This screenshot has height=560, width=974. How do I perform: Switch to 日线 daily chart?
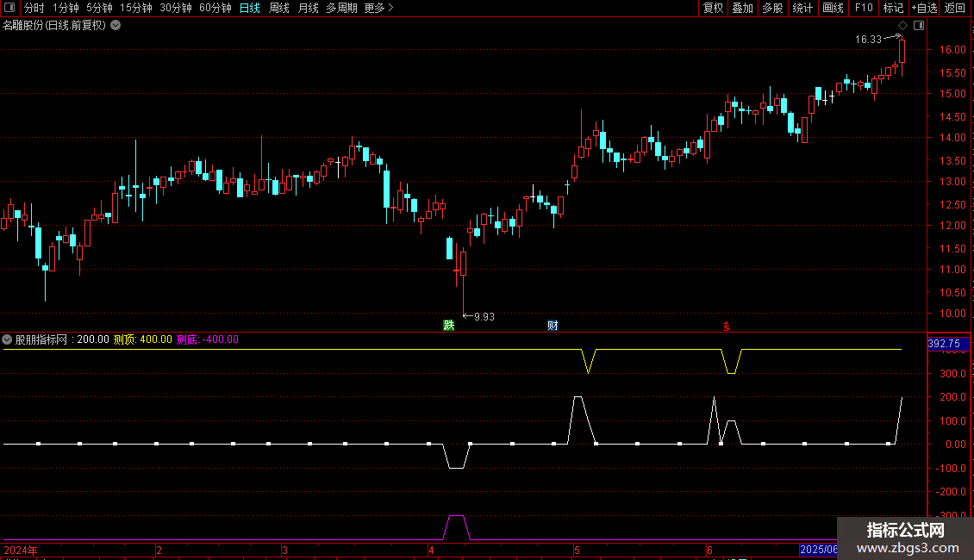pos(250,8)
